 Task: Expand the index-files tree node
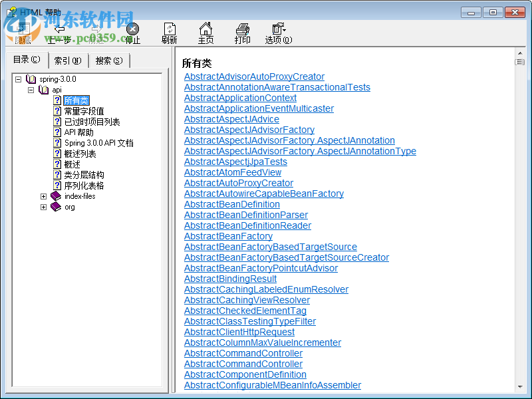[43, 196]
